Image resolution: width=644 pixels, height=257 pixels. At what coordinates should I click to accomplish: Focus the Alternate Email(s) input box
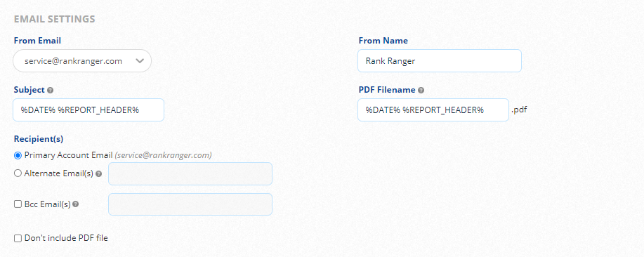[x=190, y=173]
